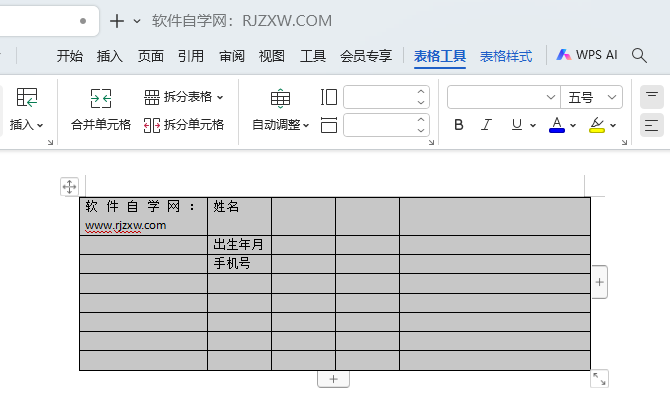Click the column width icon

[x=329, y=125]
